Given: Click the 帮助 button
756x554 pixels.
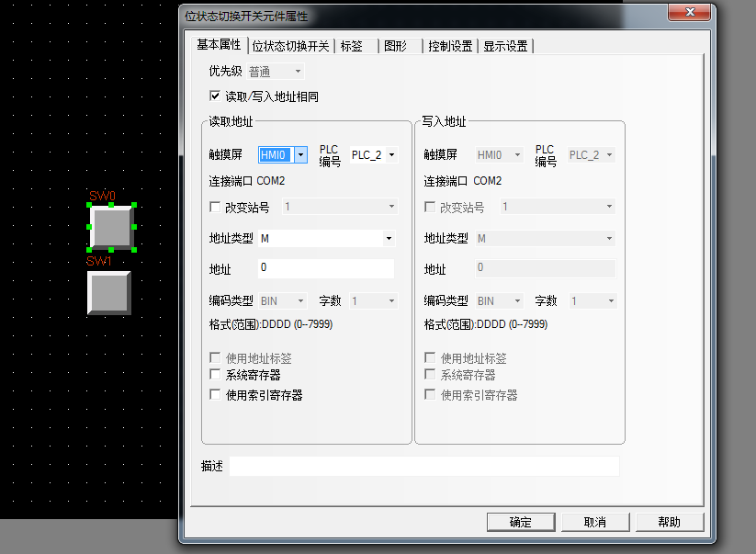Looking at the screenshot, I should coord(669,522).
